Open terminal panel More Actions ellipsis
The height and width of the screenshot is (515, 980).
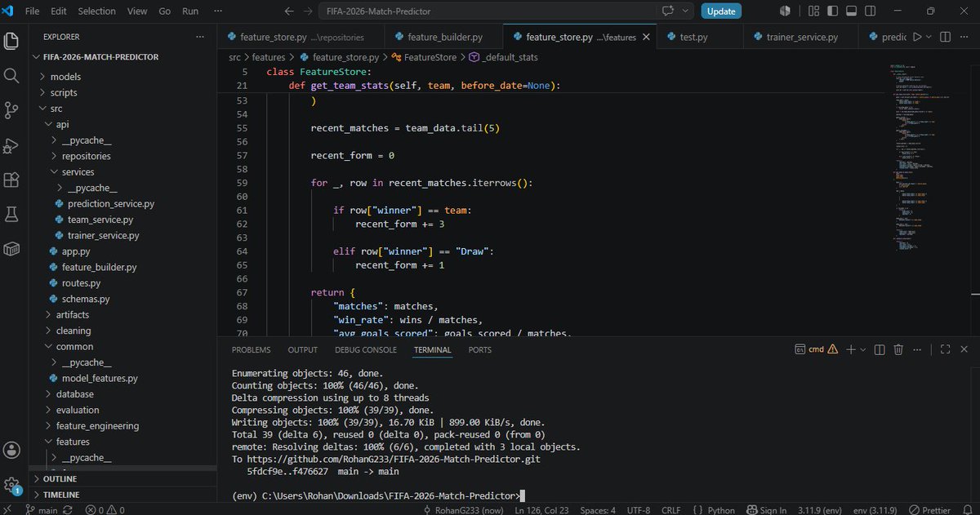click(917, 349)
